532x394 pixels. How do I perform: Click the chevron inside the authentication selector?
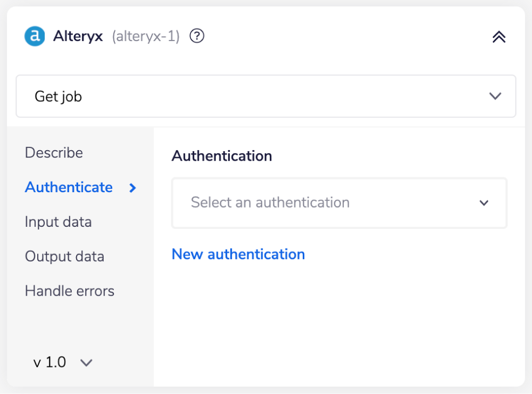[x=484, y=203]
